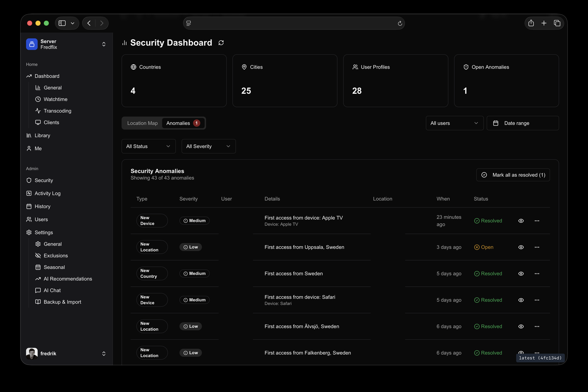Open the Date range picker button

[x=522, y=123]
